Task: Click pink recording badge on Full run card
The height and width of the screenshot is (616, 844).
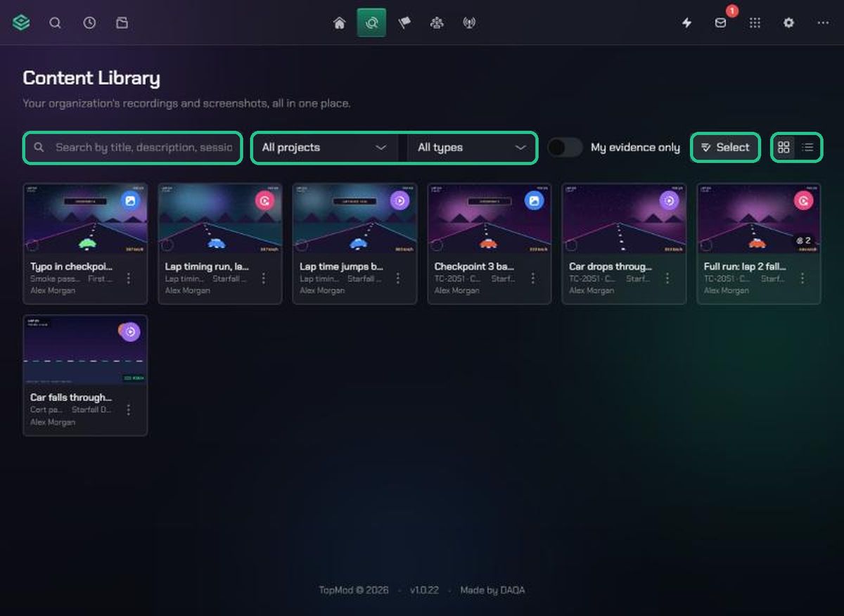Action: 804,201
